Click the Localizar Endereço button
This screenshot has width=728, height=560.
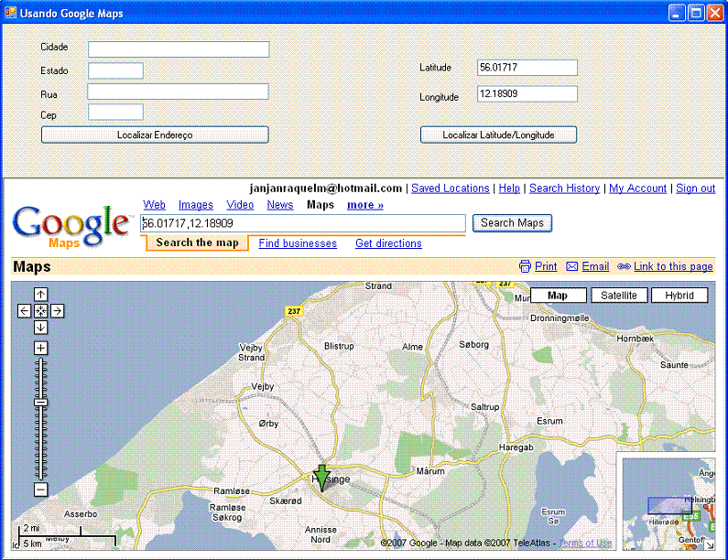pos(155,135)
